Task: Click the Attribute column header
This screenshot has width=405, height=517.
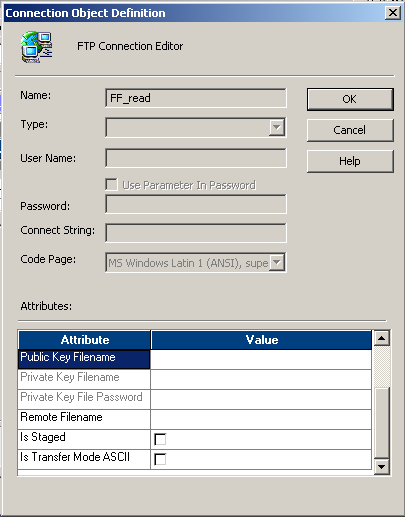Action: [84, 340]
